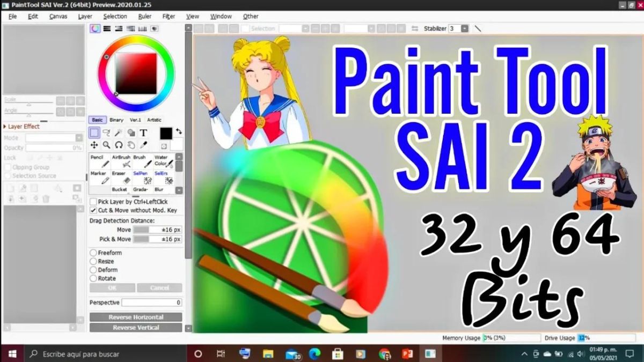
Task: Select the Text tool
Action: (143, 132)
